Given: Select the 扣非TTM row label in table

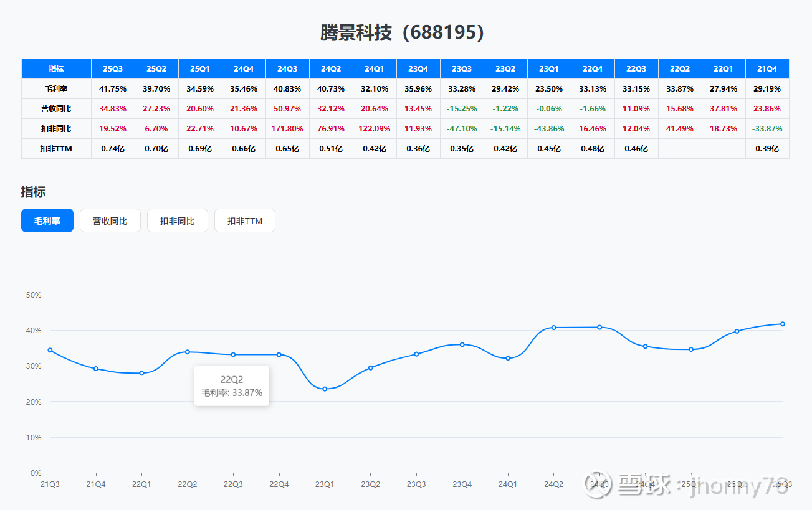Looking at the screenshot, I should [x=56, y=149].
